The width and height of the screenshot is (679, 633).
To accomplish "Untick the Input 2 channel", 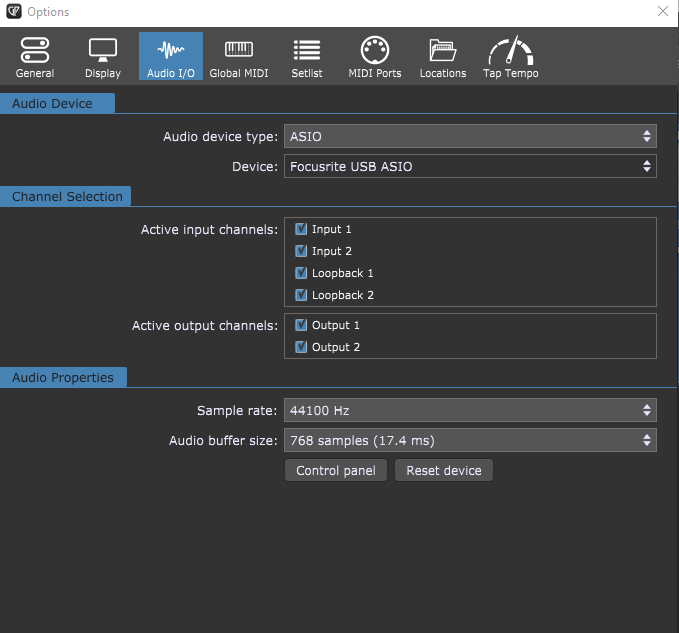I will (x=301, y=251).
